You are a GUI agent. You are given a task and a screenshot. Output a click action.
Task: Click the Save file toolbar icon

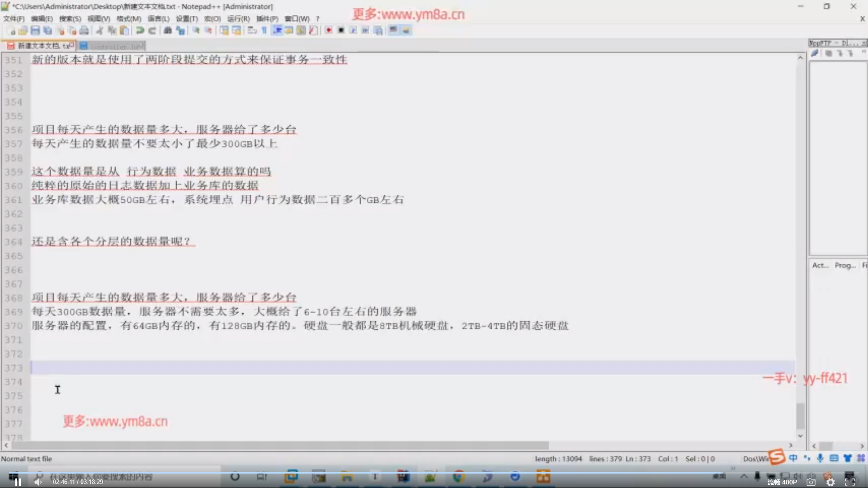[x=35, y=30]
